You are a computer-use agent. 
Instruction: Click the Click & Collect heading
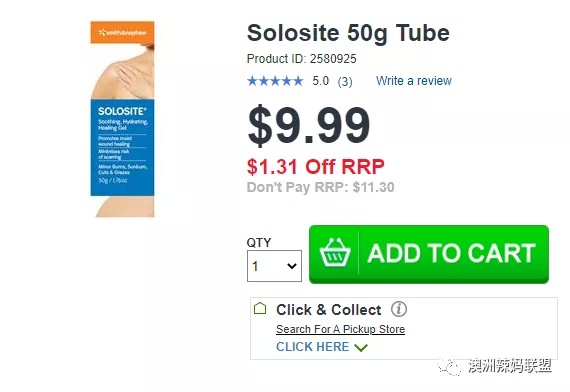[x=329, y=310]
